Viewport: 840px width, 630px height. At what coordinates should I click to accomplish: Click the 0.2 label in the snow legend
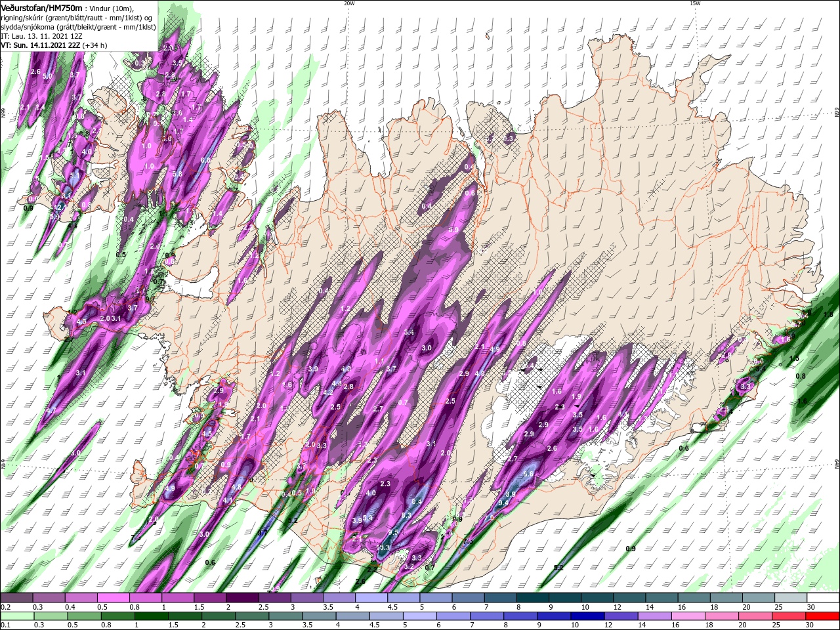(x=6, y=607)
